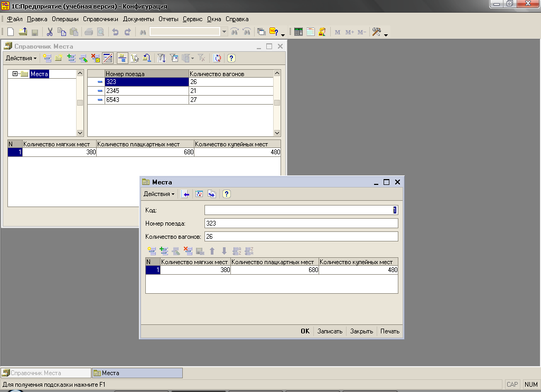Click the Cut scissors icon in main toolbar
The image size is (541, 392).
[50, 32]
